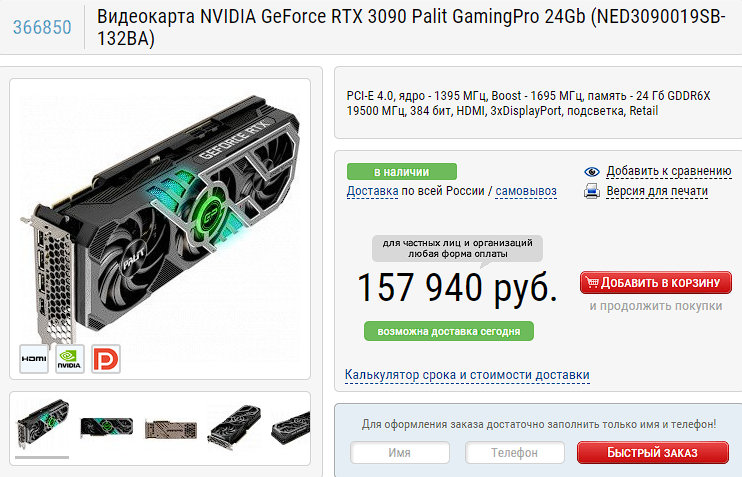Open "Версия для печати" link
Viewport: 742px width, 477px height.
click(657, 191)
